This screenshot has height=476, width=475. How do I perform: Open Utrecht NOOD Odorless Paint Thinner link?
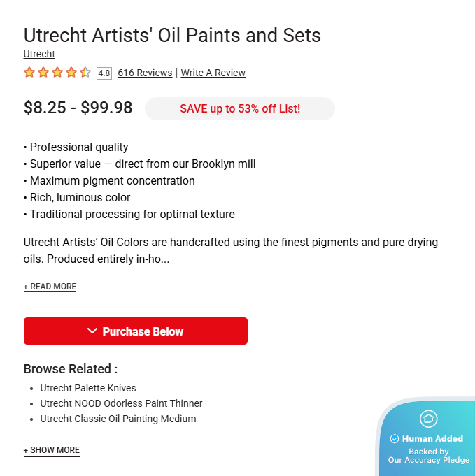[x=121, y=403]
